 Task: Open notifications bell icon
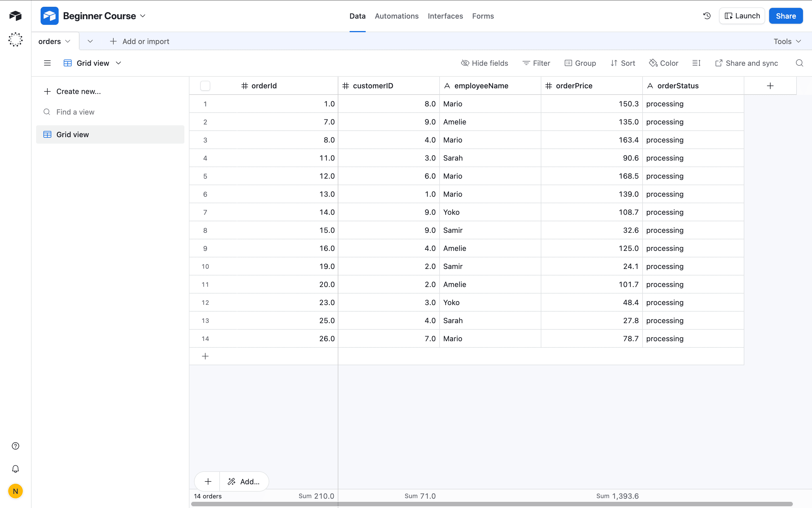16,469
